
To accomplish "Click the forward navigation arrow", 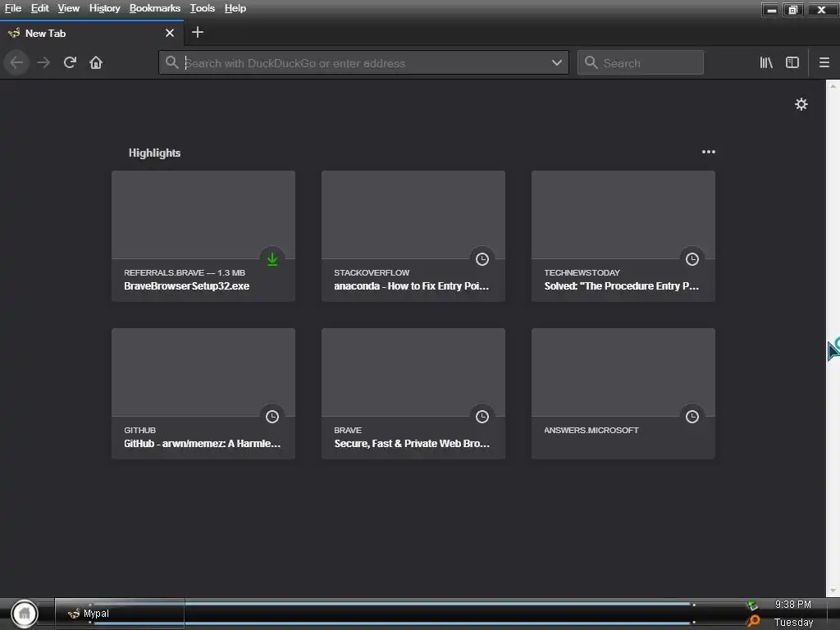I will 43,62.
